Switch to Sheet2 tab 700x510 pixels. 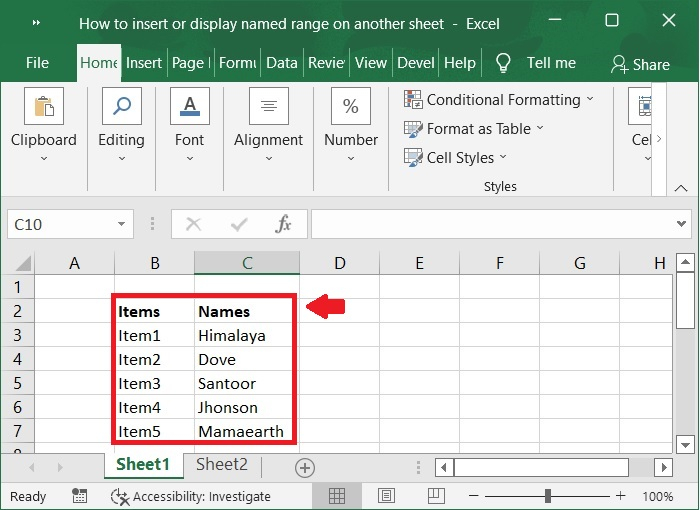pos(221,464)
